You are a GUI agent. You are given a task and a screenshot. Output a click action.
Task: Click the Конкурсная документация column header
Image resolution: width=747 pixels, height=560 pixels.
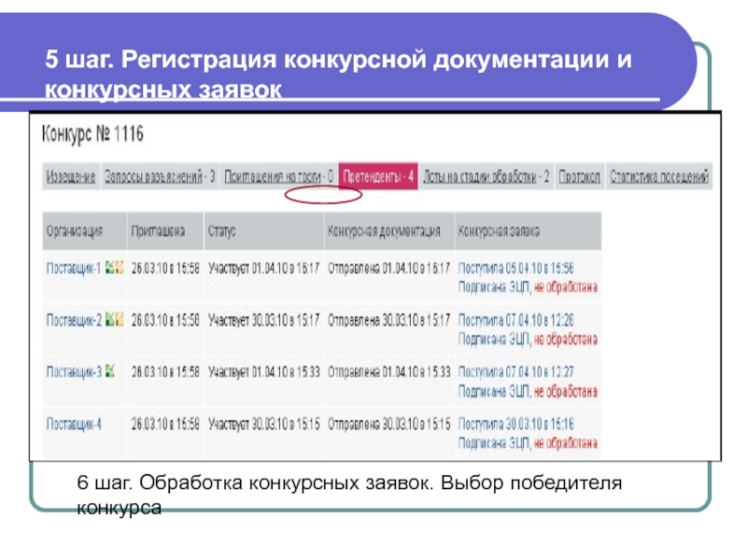coord(389,231)
